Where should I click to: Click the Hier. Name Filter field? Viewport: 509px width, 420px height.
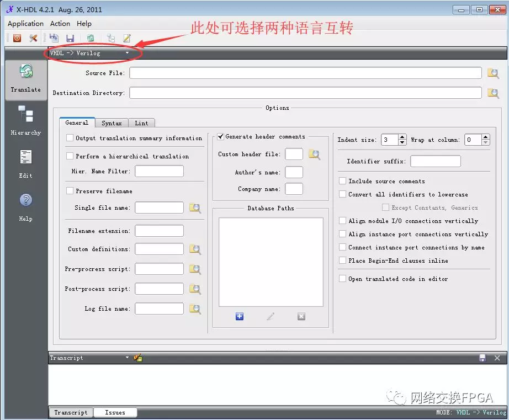point(159,171)
